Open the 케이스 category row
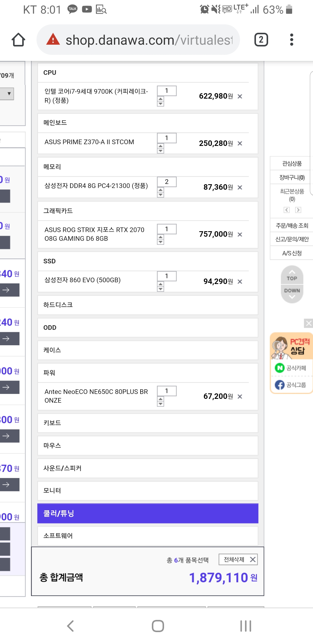The image size is (313, 644). [x=148, y=350]
